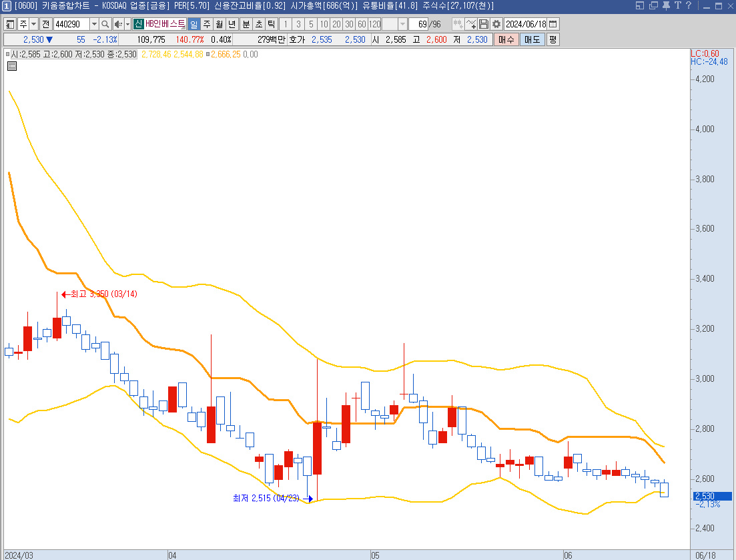
Task: Click the save chart floppy disk icon
Action: pyautogui.click(x=484, y=24)
